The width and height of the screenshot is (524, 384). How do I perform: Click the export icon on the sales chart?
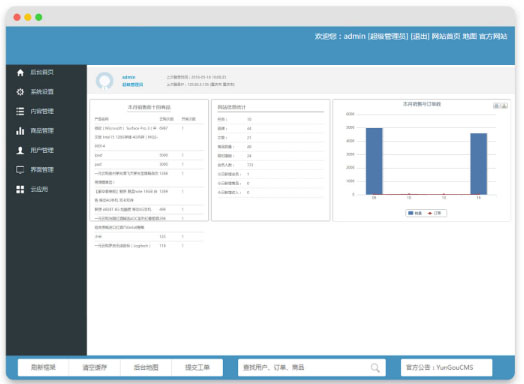coord(504,106)
